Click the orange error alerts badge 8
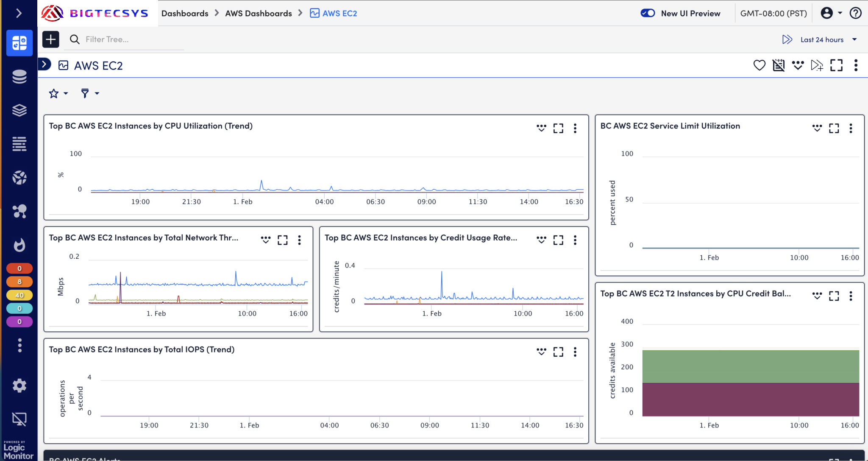Screen dimensions: 868x461 pyautogui.click(x=19, y=282)
